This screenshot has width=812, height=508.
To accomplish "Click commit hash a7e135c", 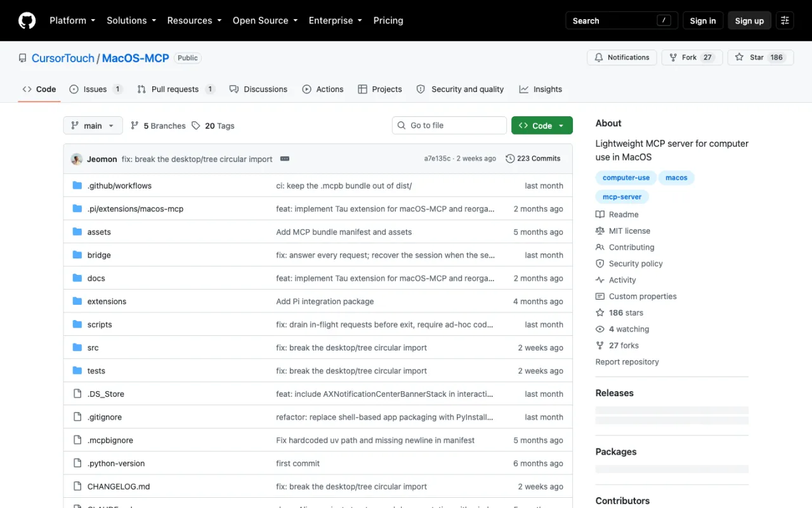I will click(x=437, y=159).
